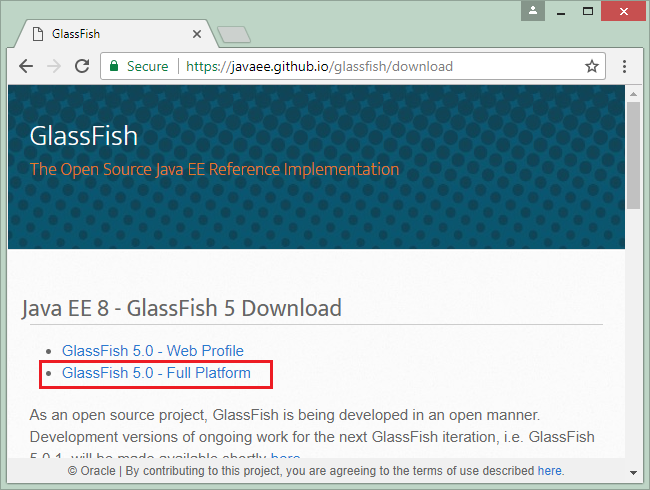The height and width of the screenshot is (490, 650).
Task: Open a new tab
Action: (234, 34)
